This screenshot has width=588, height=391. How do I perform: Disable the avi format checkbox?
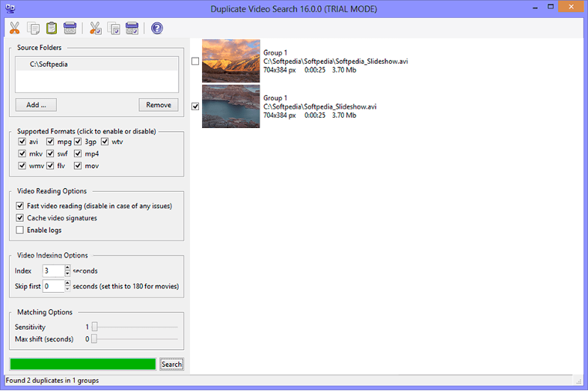point(21,142)
